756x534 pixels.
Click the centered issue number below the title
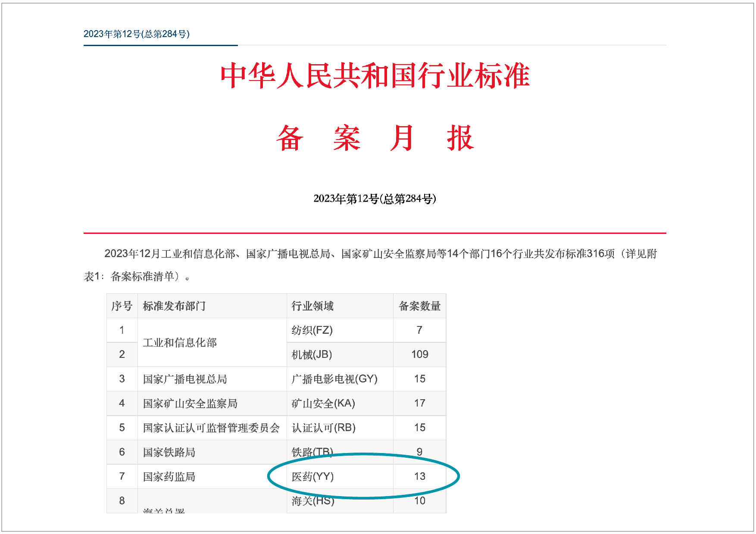coord(375,199)
